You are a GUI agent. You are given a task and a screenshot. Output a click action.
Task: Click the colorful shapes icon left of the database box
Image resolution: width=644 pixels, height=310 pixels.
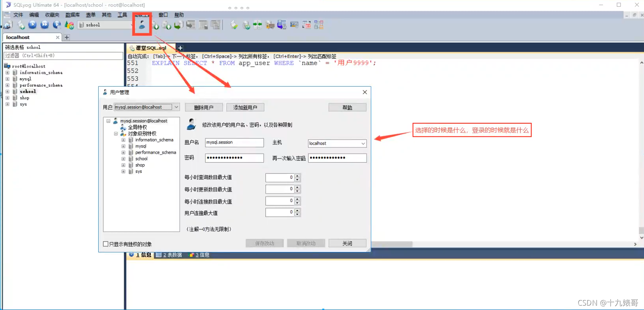click(x=69, y=25)
